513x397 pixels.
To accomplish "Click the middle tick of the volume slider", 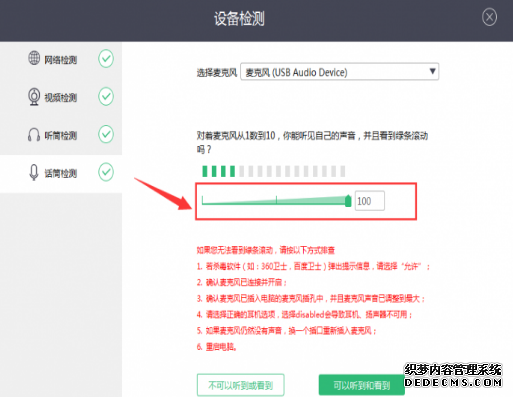I will [276, 200].
